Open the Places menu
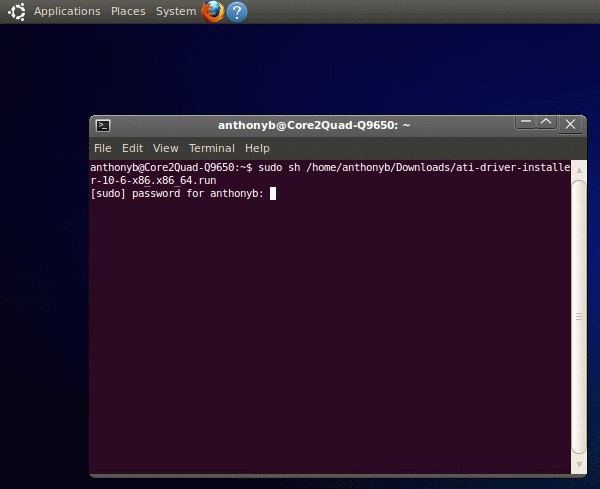 coord(128,11)
